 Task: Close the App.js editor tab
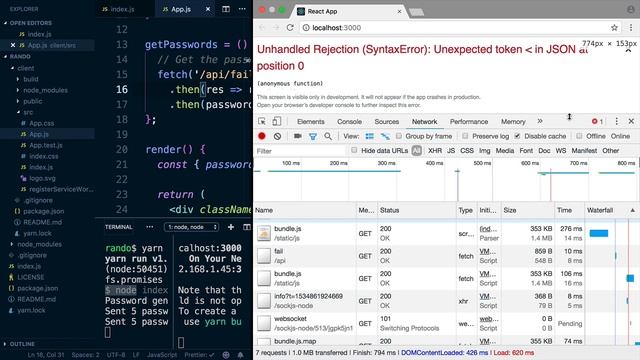click(x=208, y=9)
